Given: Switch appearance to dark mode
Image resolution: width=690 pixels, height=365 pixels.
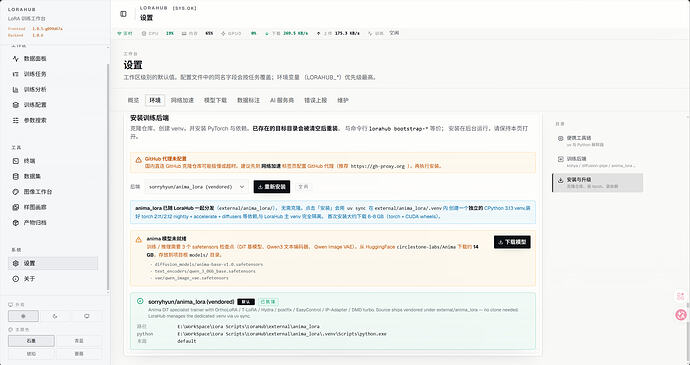Looking at the screenshot, I should pyautogui.click(x=55, y=316).
